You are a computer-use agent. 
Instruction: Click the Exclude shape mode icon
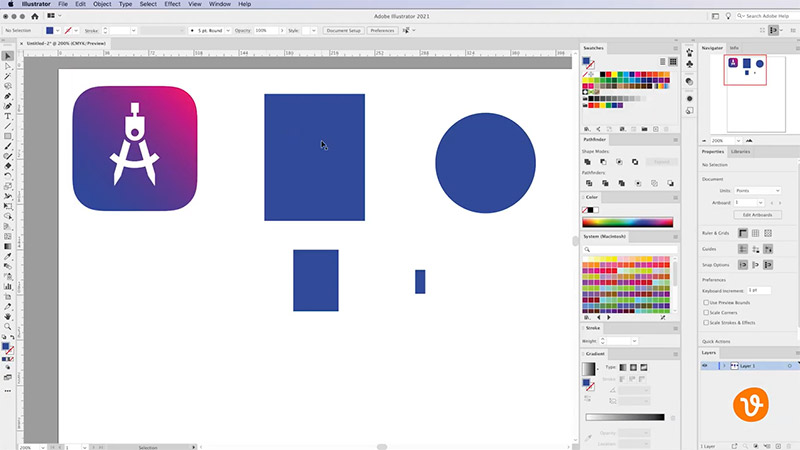[x=635, y=162]
